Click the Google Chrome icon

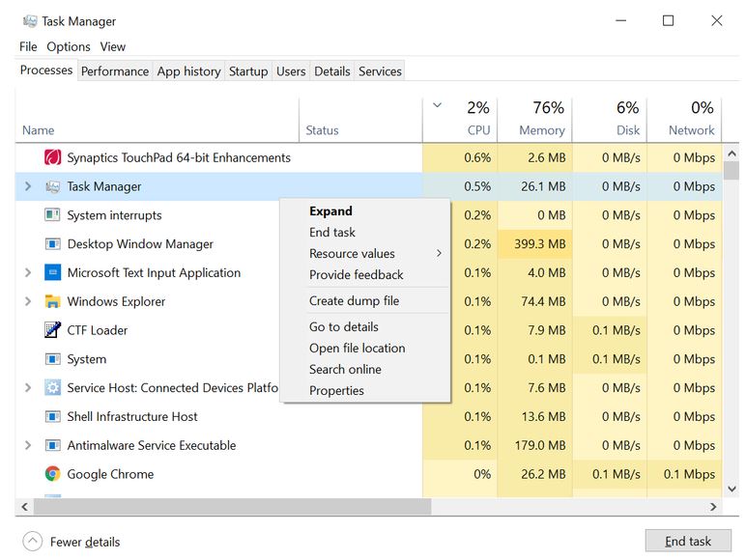click(52, 474)
